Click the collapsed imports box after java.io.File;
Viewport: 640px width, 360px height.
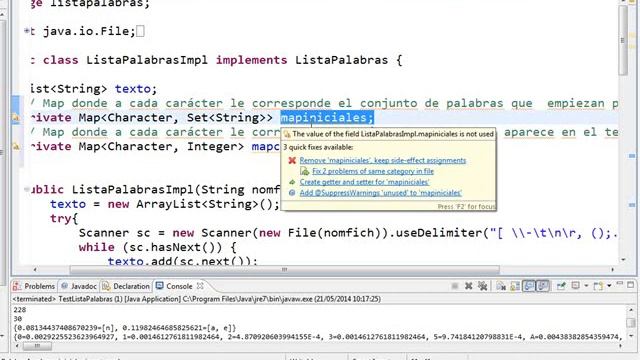point(140,31)
